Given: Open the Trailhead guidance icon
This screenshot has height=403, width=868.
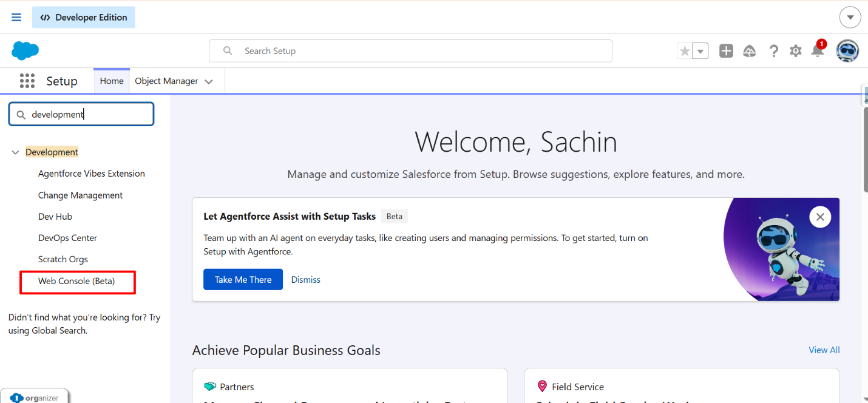Looking at the screenshot, I should (x=750, y=51).
